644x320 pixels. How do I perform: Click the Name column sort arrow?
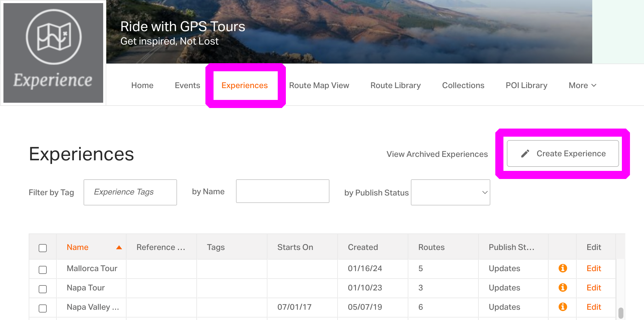click(119, 247)
